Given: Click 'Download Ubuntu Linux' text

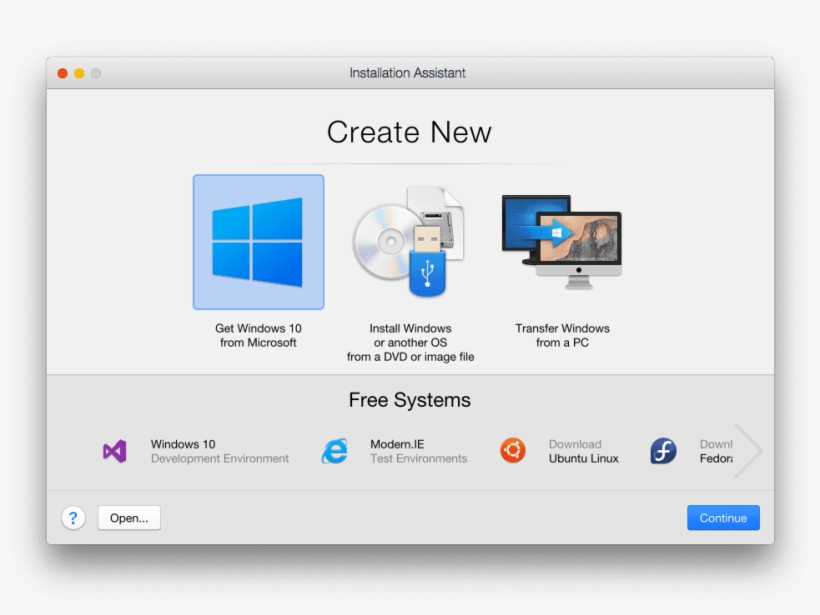Looking at the screenshot, I should tap(584, 451).
